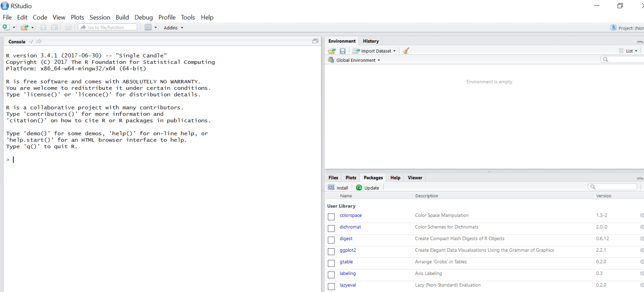Click the workspace panes grid icon
644x292 pixels.
[148, 27]
